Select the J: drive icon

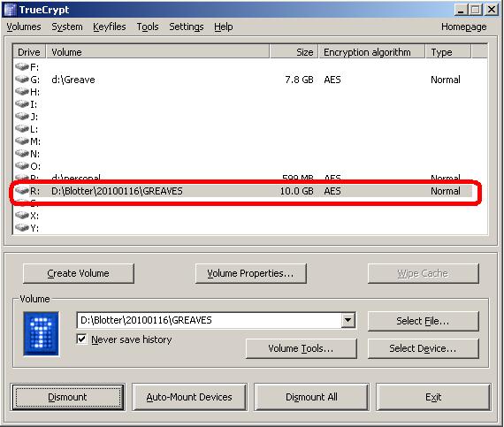click(22, 117)
